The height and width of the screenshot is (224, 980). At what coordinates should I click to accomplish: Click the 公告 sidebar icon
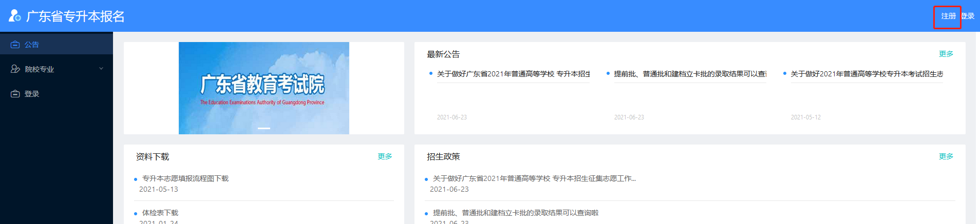(x=15, y=45)
